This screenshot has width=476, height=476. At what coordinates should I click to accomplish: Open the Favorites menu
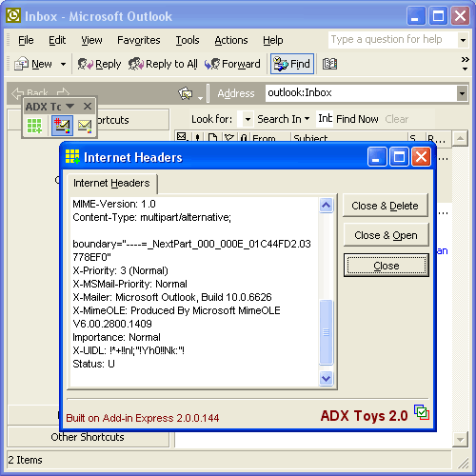click(139, 40)
